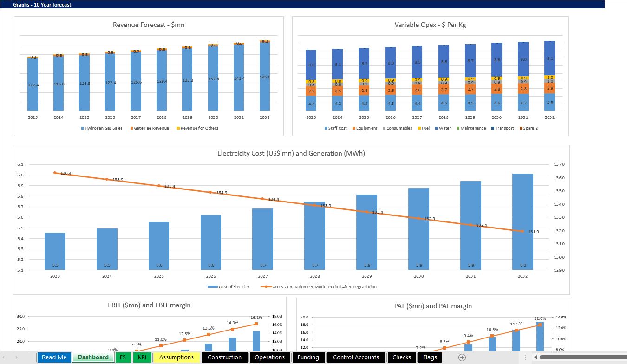Select the Gate Fee Revenue legend entry

click(150, 128)
